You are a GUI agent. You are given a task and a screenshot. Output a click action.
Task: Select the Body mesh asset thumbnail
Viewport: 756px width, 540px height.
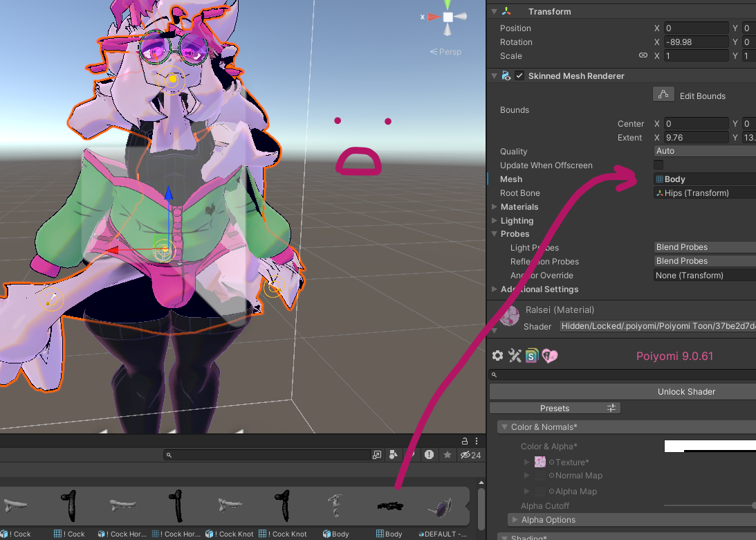[x=389, y=506]
